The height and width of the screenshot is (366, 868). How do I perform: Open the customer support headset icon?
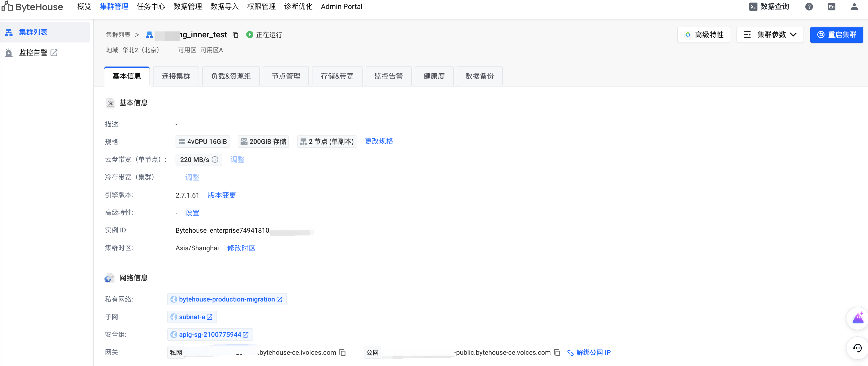[x=857, y=348]
